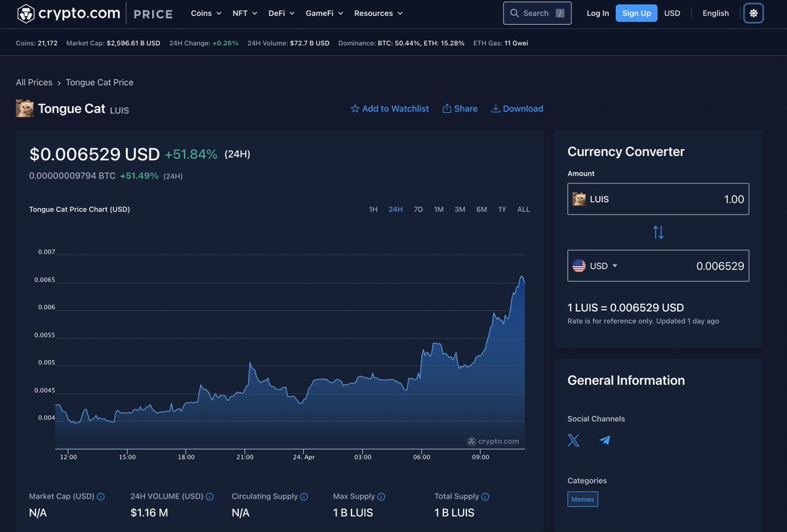This screenshot has height=532, width=787.
Task: Select the 6M chart range
Action: [x=481, y=209]
